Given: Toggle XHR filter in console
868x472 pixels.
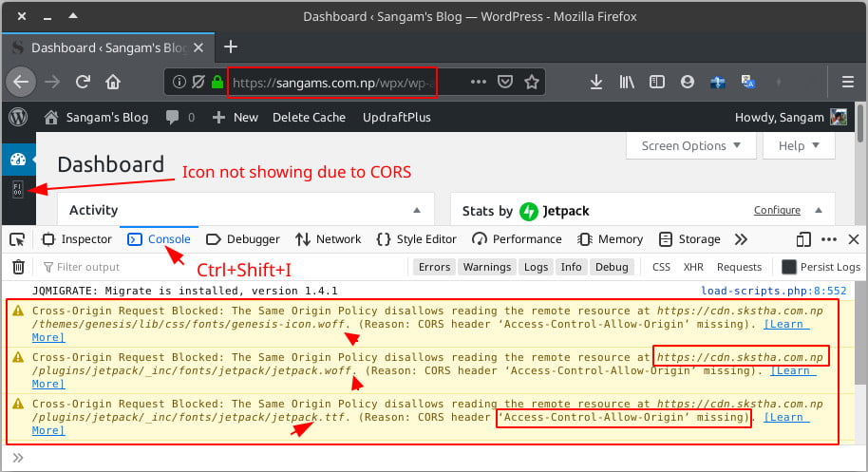Looking at the screenshot, I should click(x=693, y=267).
